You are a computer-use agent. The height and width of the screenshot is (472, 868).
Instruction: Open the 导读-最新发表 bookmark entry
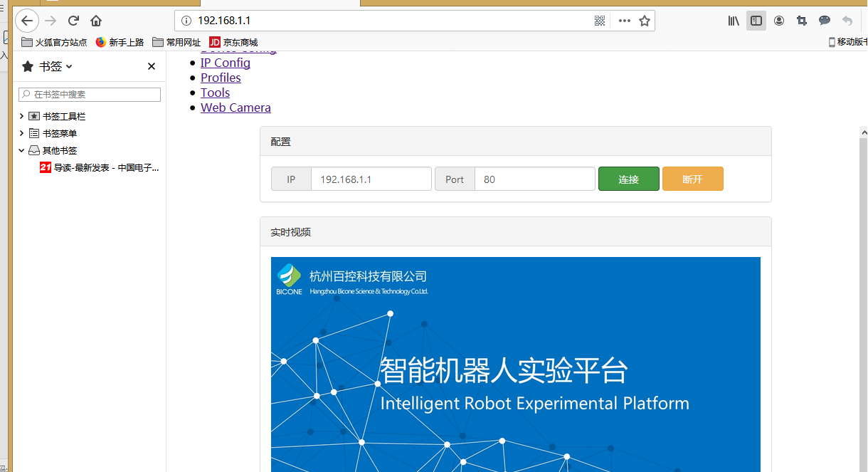(100, 167)
